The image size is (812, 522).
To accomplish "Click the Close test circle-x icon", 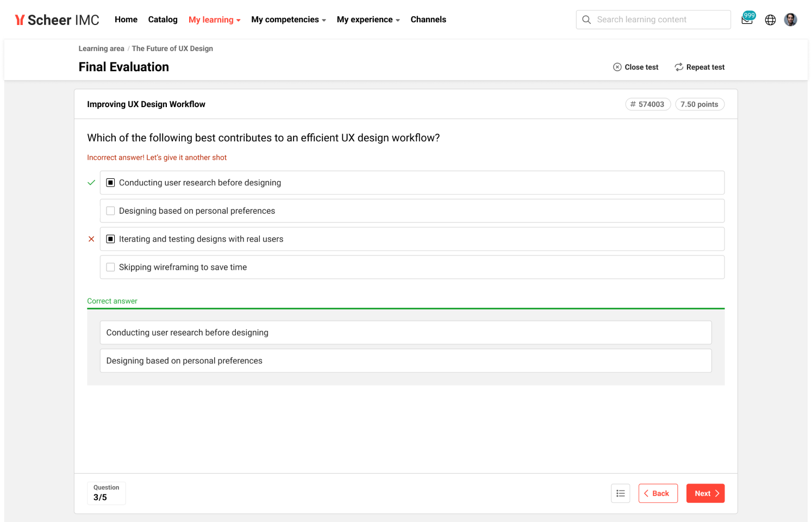I will point(617,67).
